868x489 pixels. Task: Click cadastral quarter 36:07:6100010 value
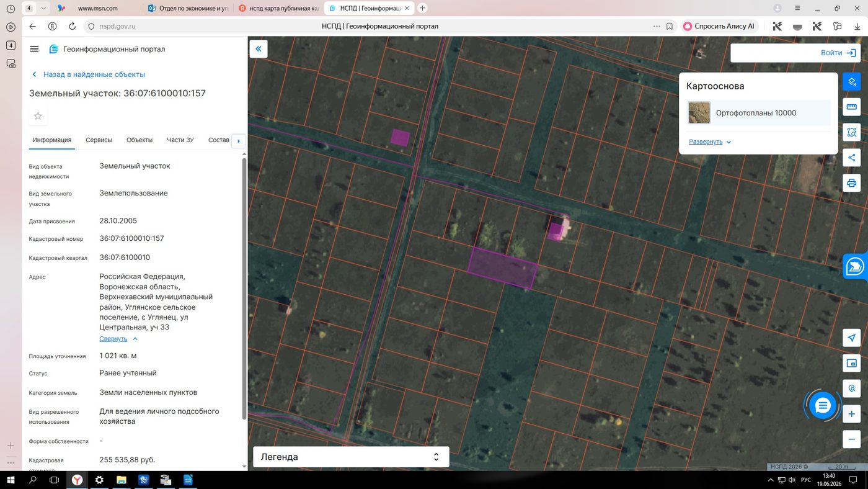(x=125, y=258)
